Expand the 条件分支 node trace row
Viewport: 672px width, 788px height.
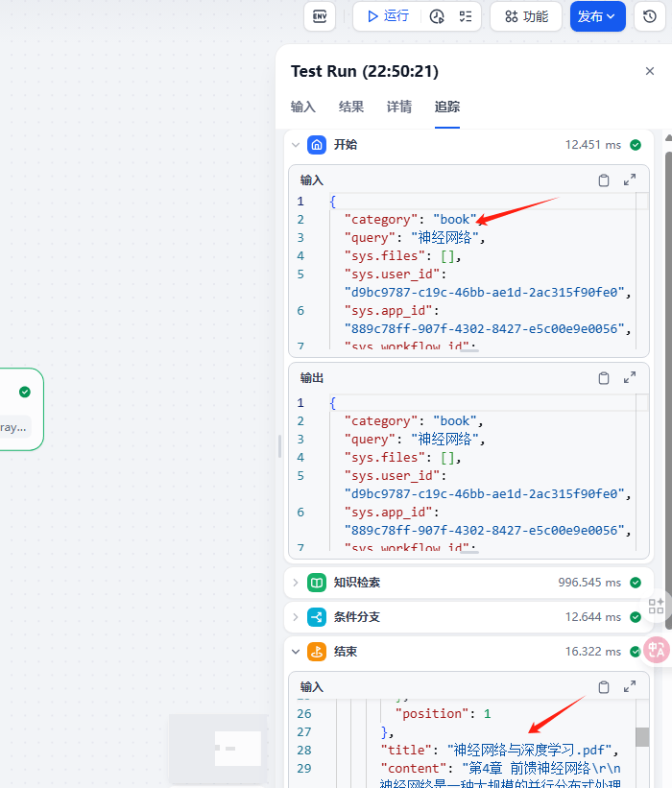(x=296, y=617)
